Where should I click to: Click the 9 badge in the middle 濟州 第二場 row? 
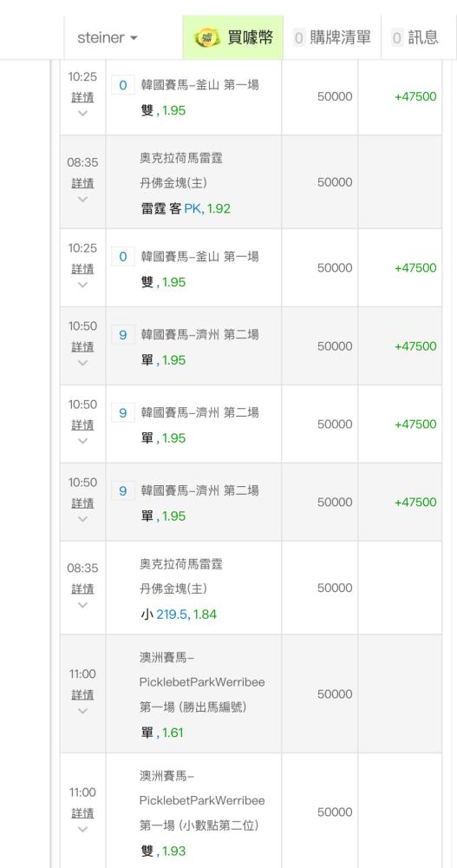click(123, 413)
